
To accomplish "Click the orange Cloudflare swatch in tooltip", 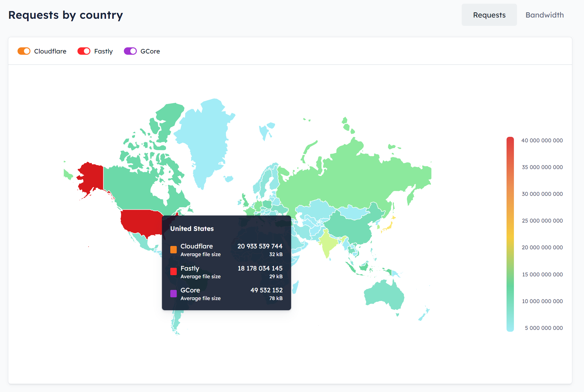I will pyautogui.click(x=173, y=250).
